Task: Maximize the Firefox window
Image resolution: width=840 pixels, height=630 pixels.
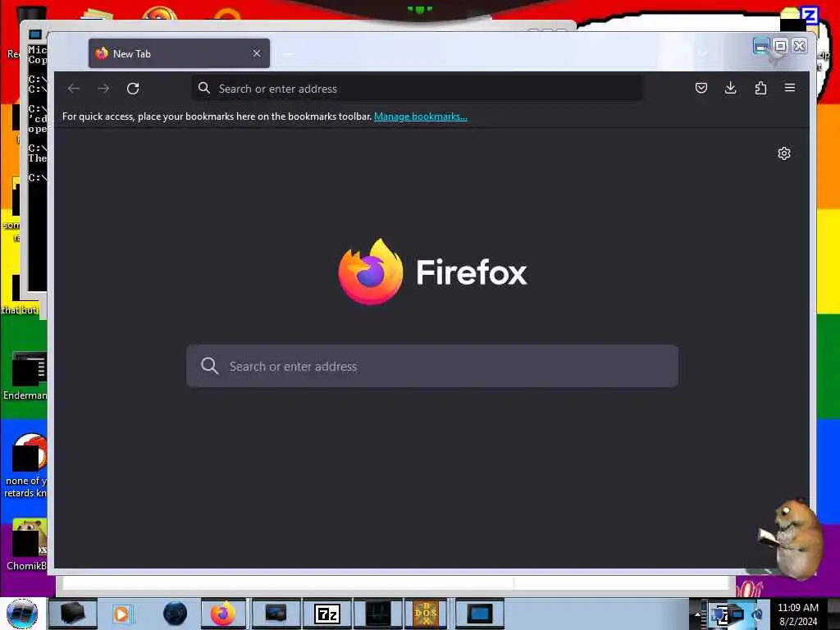Action: (781, 47)
